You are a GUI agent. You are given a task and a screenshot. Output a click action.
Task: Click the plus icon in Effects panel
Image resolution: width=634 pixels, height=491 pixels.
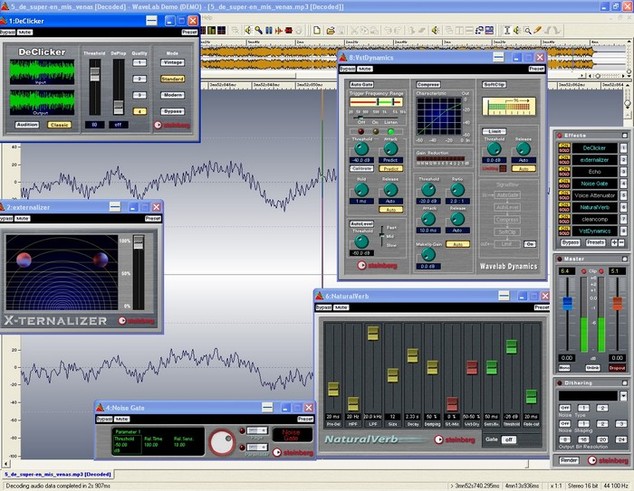tap(615, 243)
